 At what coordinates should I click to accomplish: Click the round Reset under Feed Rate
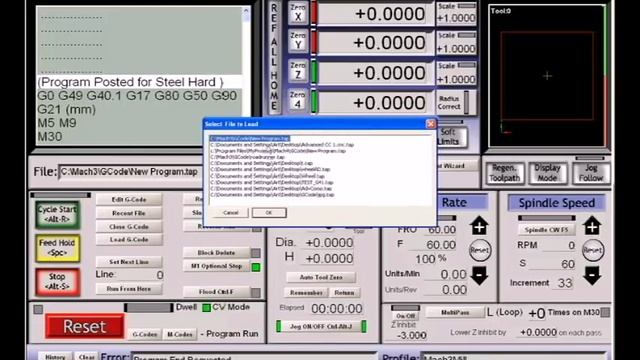[x=480, y=250]
